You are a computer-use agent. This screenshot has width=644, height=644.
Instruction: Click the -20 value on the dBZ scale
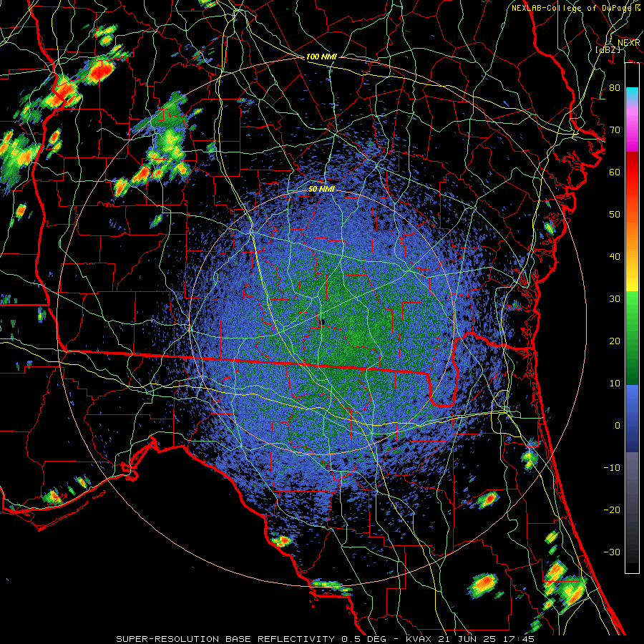pos(612,510)
